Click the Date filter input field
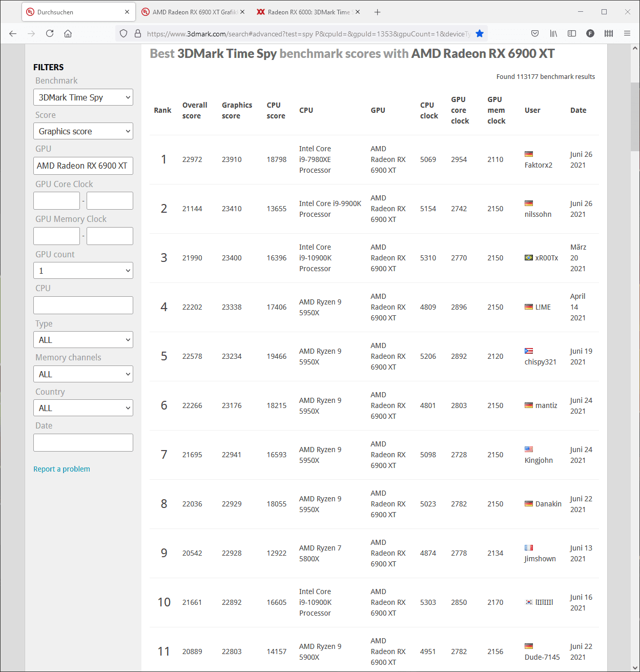 pos(83,443)
